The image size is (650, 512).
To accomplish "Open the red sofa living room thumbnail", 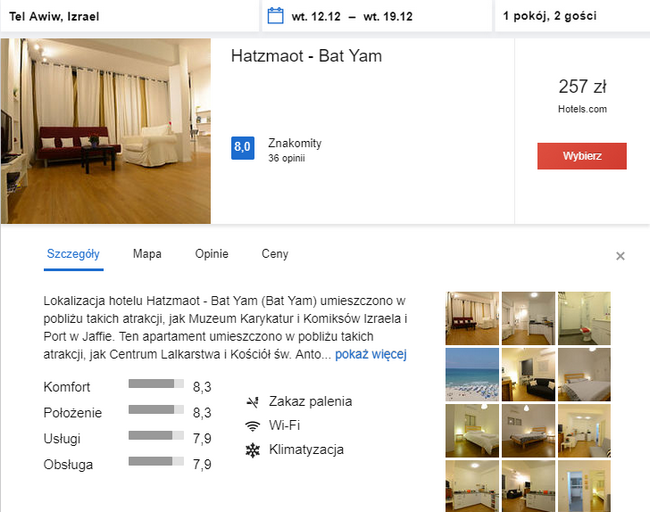I will tap(472, 318).
